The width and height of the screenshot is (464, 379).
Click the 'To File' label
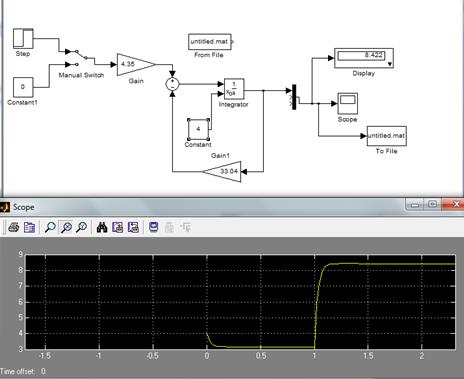386,151
